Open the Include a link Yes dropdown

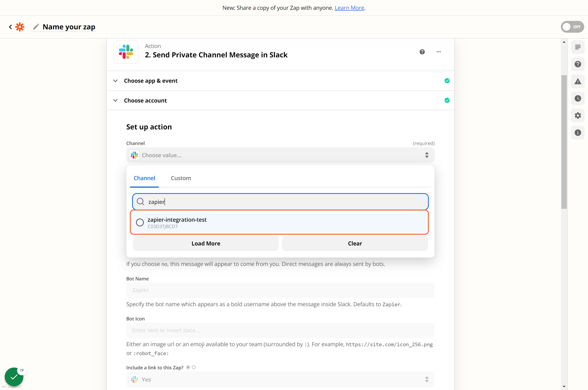pos(280,379)
